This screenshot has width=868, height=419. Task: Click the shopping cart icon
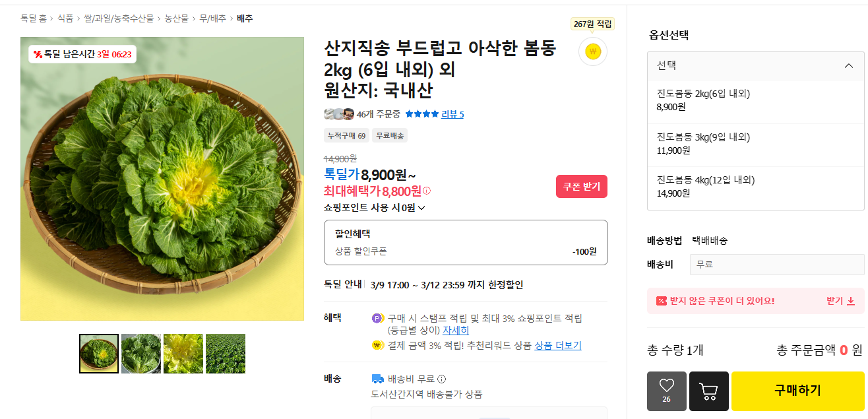pos(708,391)
